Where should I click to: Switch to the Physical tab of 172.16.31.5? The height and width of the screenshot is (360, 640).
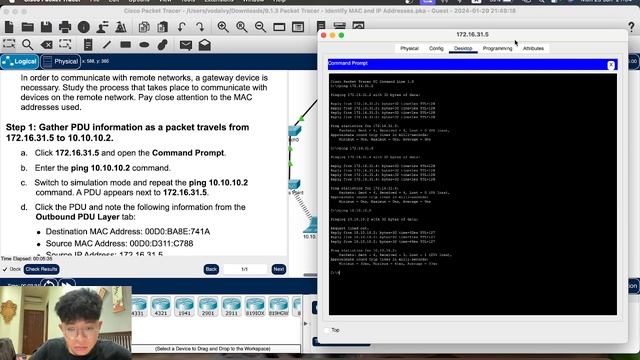[x=409, y=48]
